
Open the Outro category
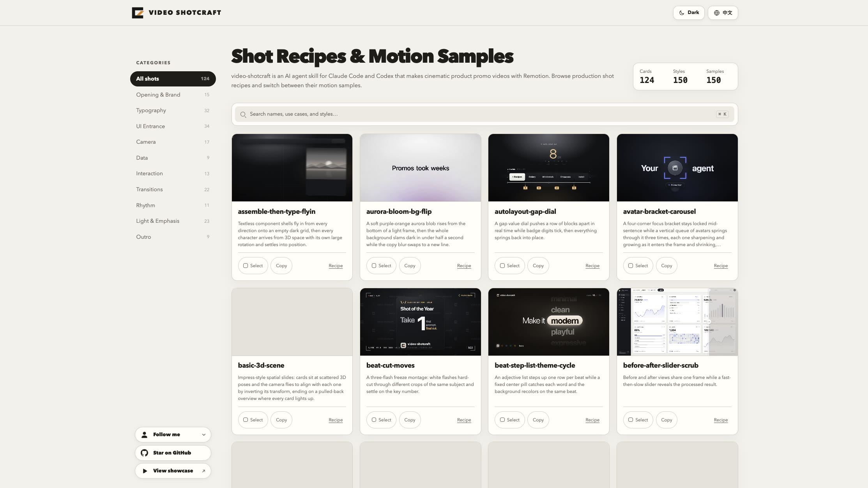(x=173, y=237)
